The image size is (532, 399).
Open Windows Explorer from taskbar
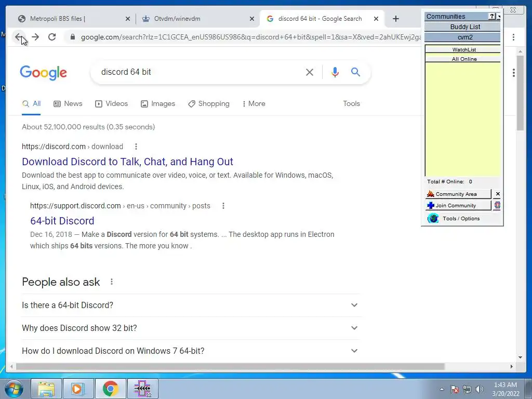(x=46, y=389)
